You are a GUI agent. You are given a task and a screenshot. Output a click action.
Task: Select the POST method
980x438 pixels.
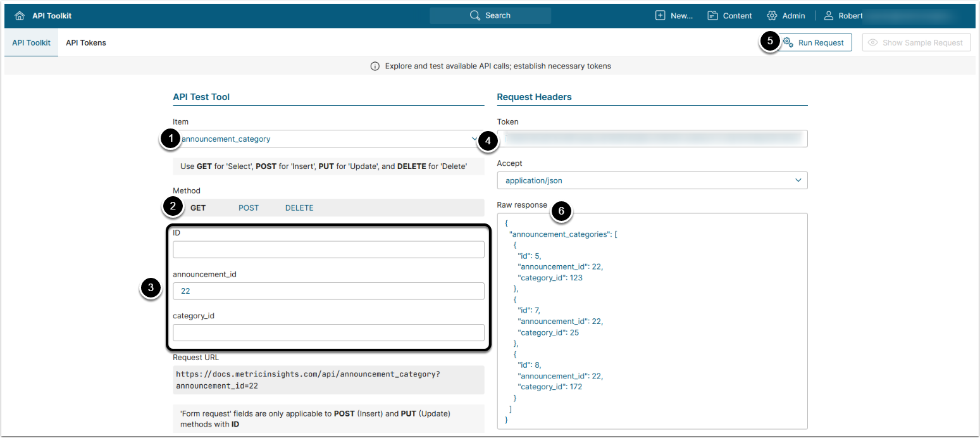[x=249, y=208]
